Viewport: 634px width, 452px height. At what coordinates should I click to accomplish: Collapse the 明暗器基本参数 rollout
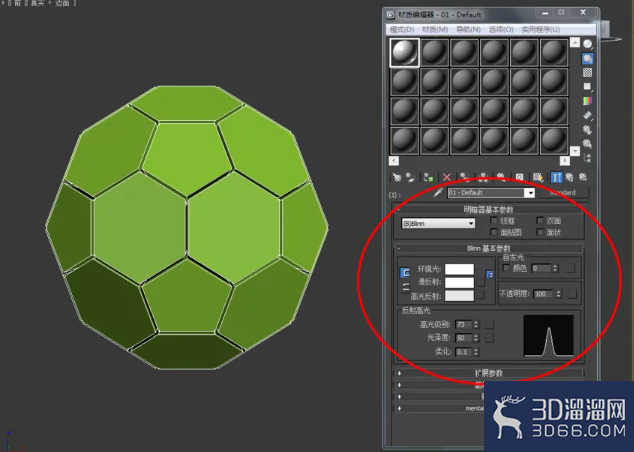488,209
